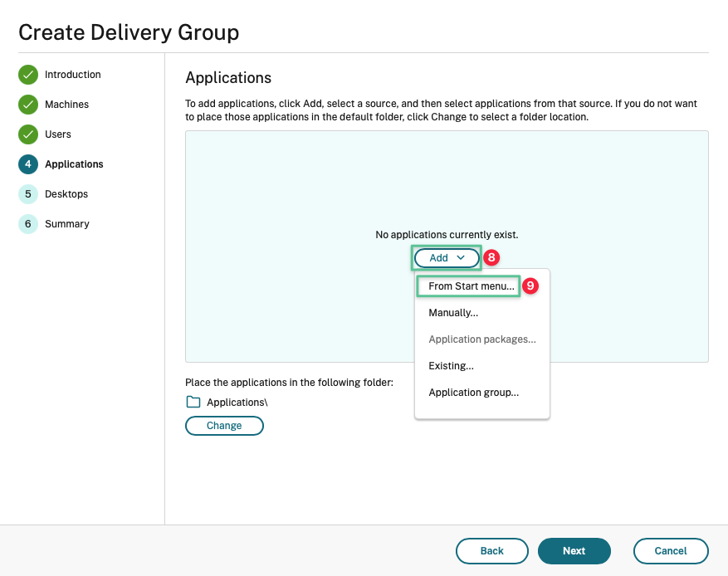The width and height of the screenshot is (728, 576).
Task: Proceed with the Next button
Action: pos(574,551)
